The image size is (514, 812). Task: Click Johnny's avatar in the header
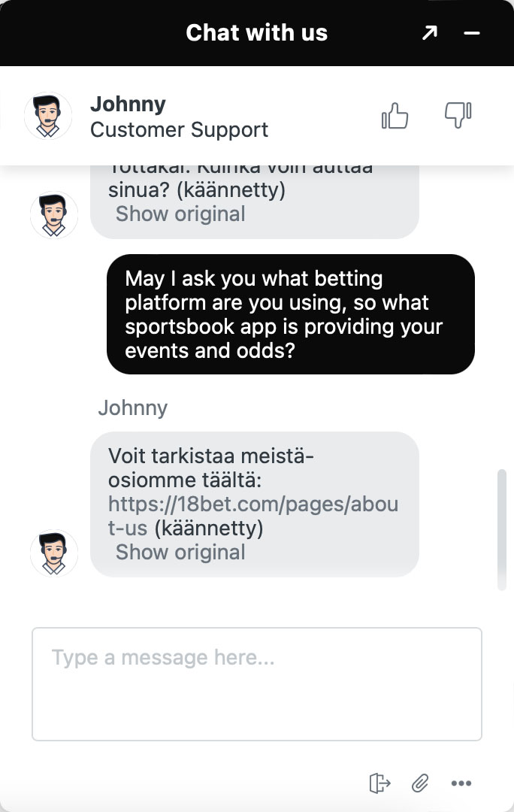tap(47, 116)
